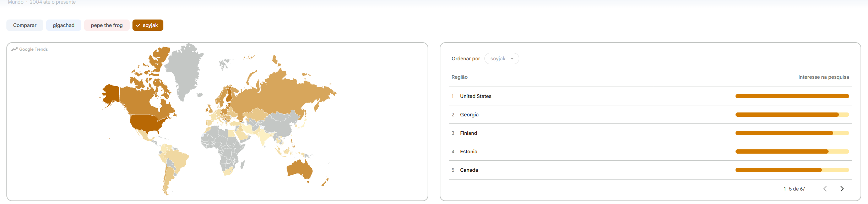
Task: Go to previous page of regions
Action: (825, 189)
